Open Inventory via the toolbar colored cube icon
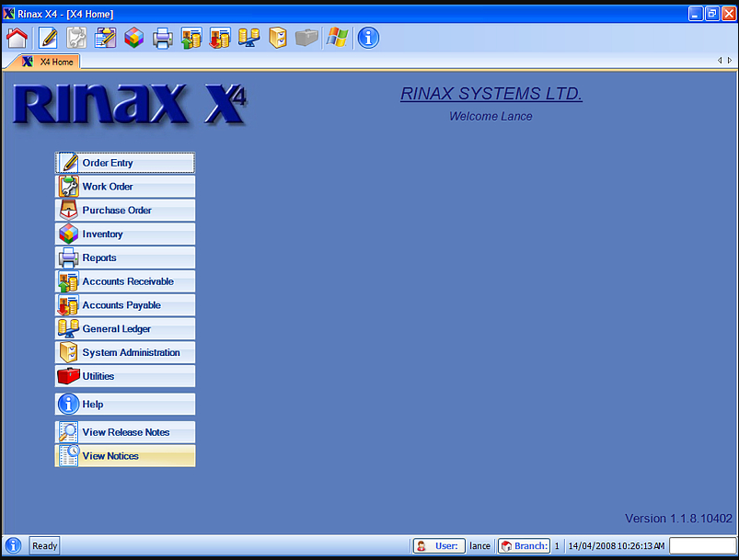 tap(133, 38)
